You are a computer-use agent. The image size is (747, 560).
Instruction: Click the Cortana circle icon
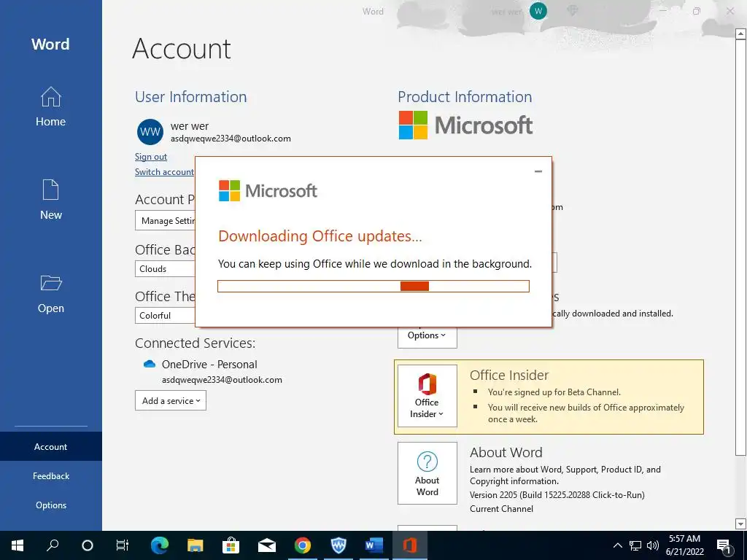point(88,545)
